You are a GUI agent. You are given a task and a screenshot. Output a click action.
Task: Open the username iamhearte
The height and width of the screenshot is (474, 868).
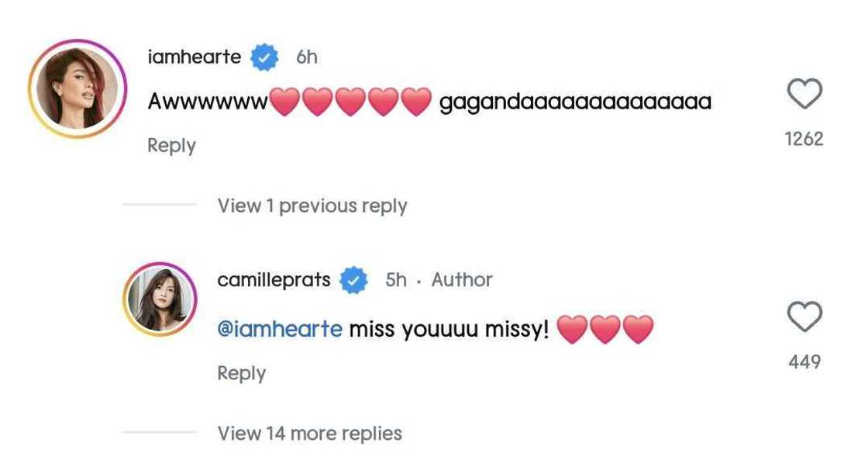pyautogui.click(x=196, y=55)
